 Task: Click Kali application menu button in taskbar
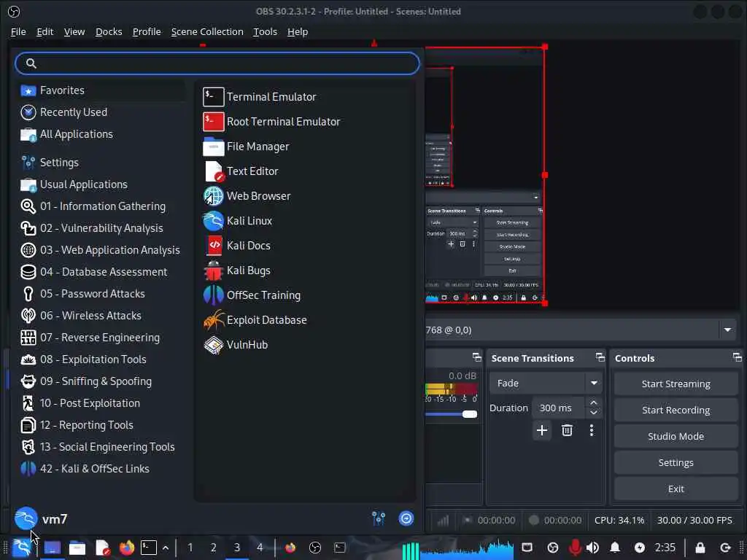click(x=22, y=548)
